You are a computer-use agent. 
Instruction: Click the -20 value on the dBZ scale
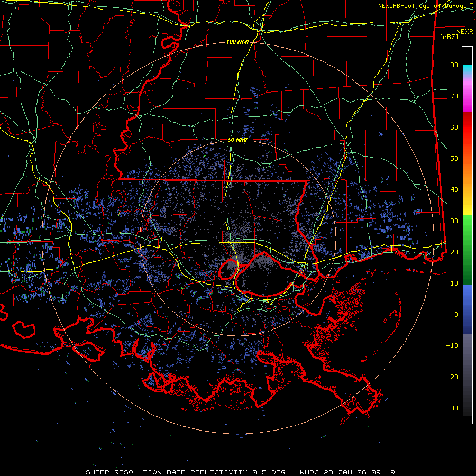452,377
